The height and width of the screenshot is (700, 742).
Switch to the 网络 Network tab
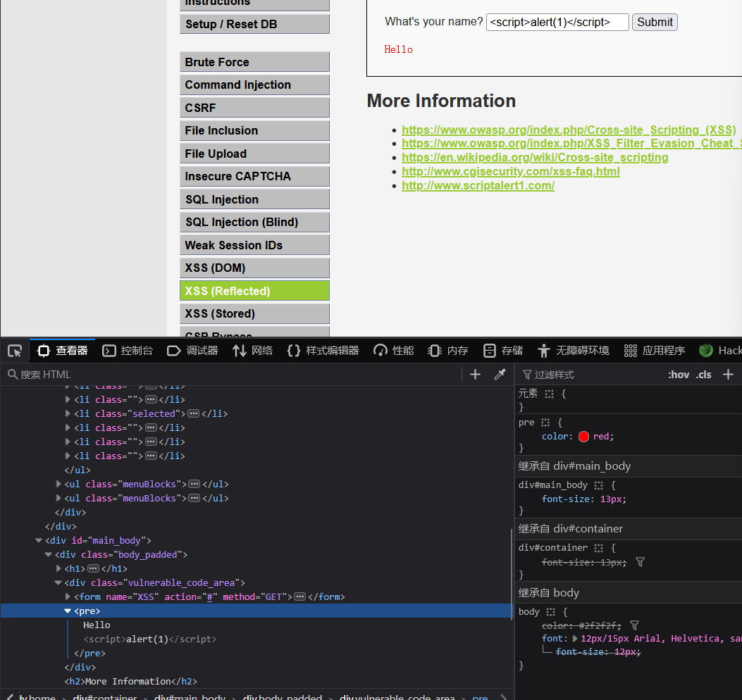[x=253, y=351]
